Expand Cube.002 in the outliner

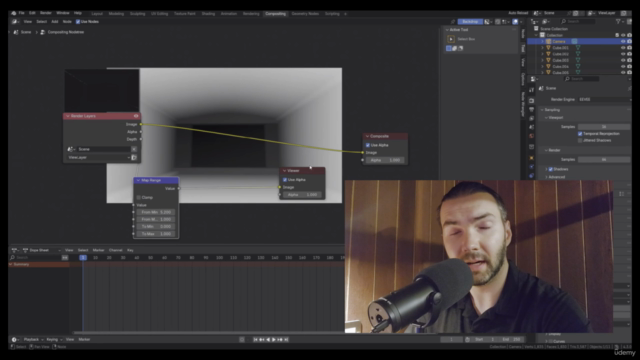pyautogui.click(x=542, y=54)
